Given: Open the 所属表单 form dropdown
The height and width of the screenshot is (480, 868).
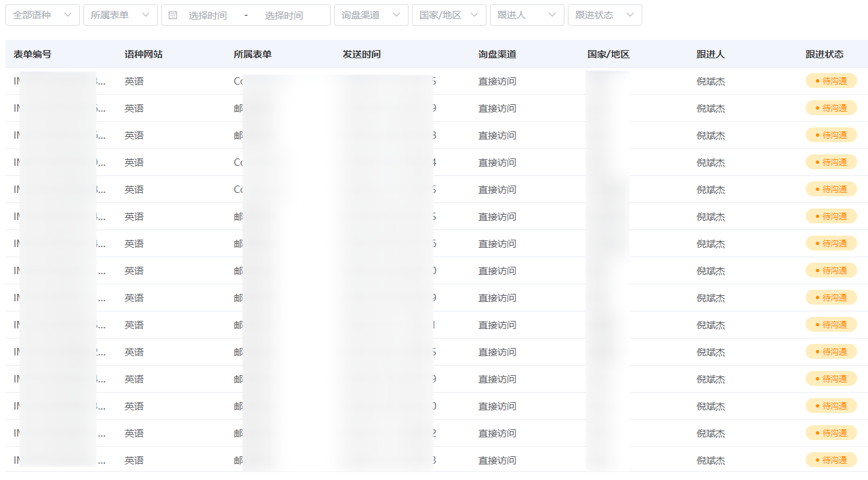Looking at the screenshot, I should (120, 14).
